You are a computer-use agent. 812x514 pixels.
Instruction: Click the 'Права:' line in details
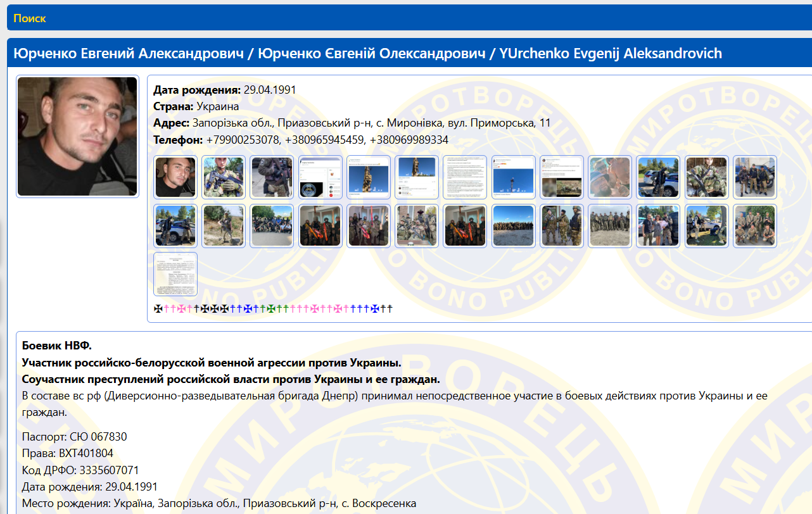pos(68,453)
